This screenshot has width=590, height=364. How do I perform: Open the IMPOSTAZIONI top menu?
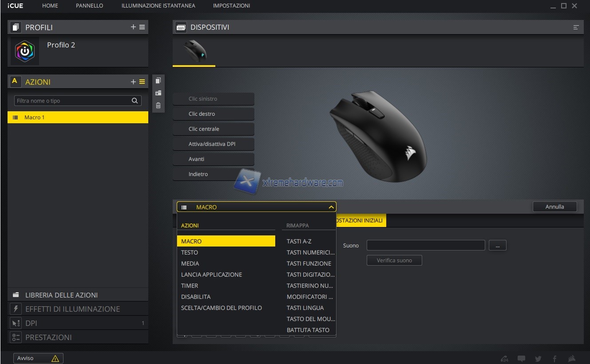(x=231, y=6)
